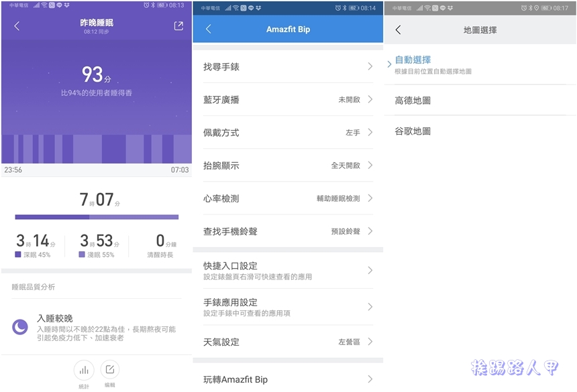Open 抬腕顯示 setting
This screenshot has height=392, width=577.
[288, 166]
